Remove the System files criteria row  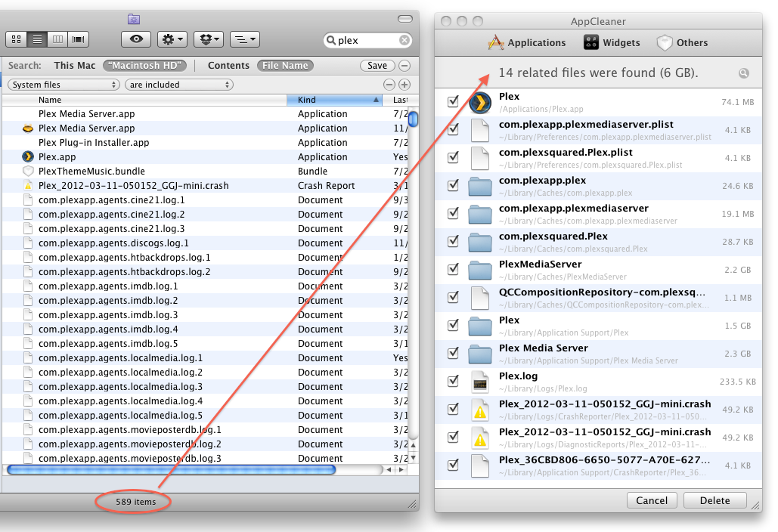(390, 85)
